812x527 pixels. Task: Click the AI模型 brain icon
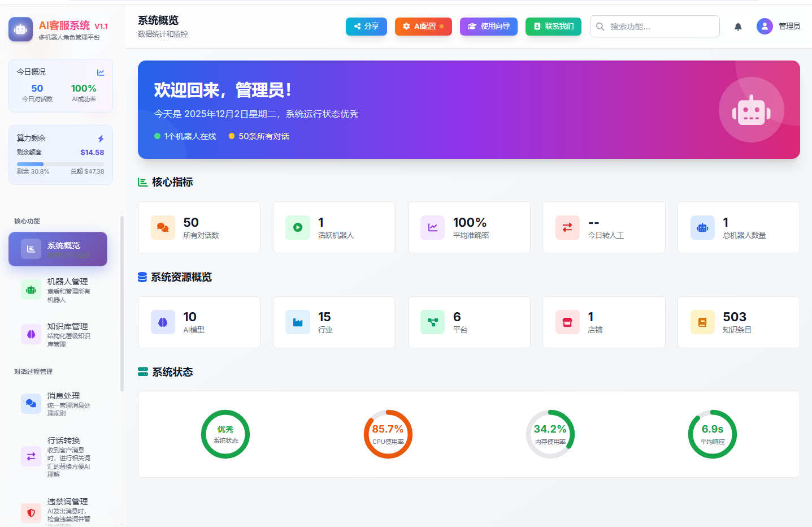point(163,322)
